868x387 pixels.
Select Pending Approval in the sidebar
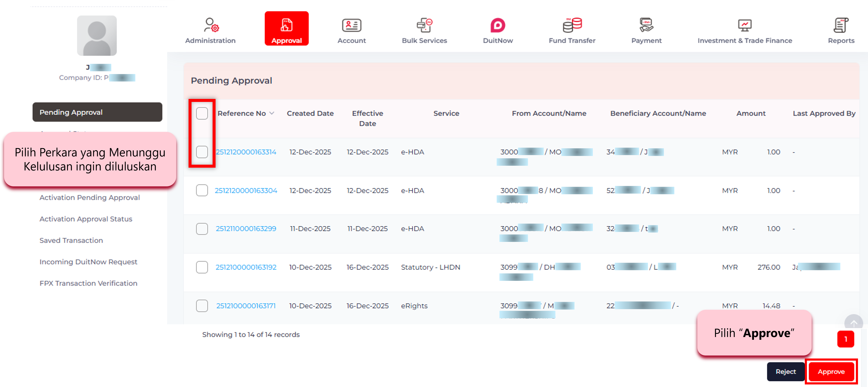(x=97, y=112)
